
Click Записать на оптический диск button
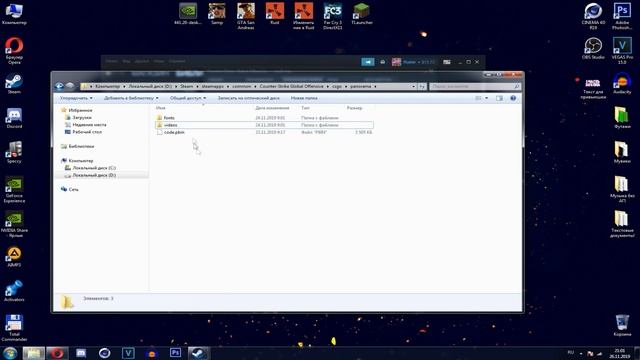pyautogui.click(x=249, y=98)
